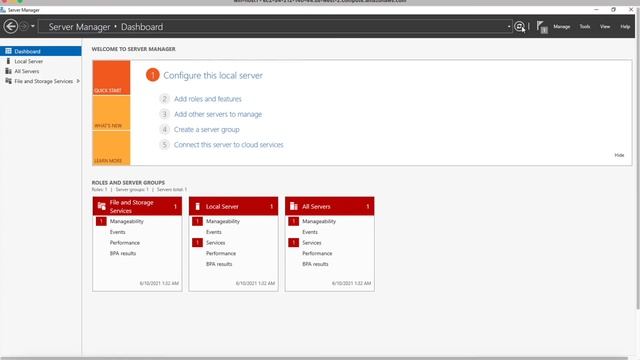Click the All Servers sidebar icon
Screen dimensions: 640x360
(8, 71)
